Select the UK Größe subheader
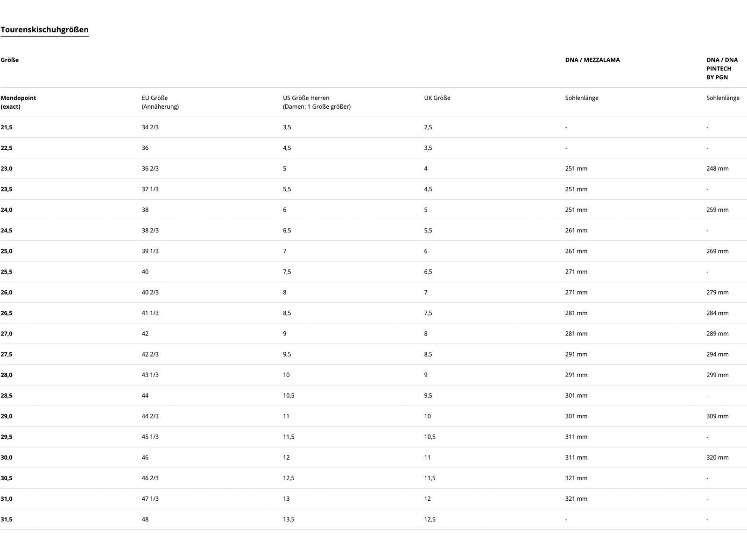This screenshot has height=560, width=747. tap(437, 98)
